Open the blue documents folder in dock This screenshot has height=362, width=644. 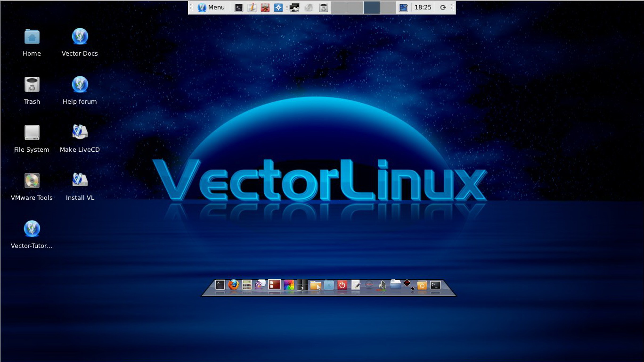point(395,284)
